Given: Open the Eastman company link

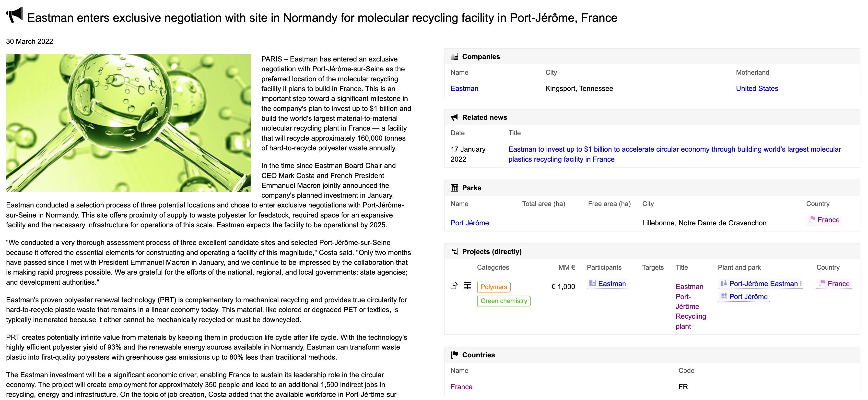Looking at the screenshot, I should (464, 88).
